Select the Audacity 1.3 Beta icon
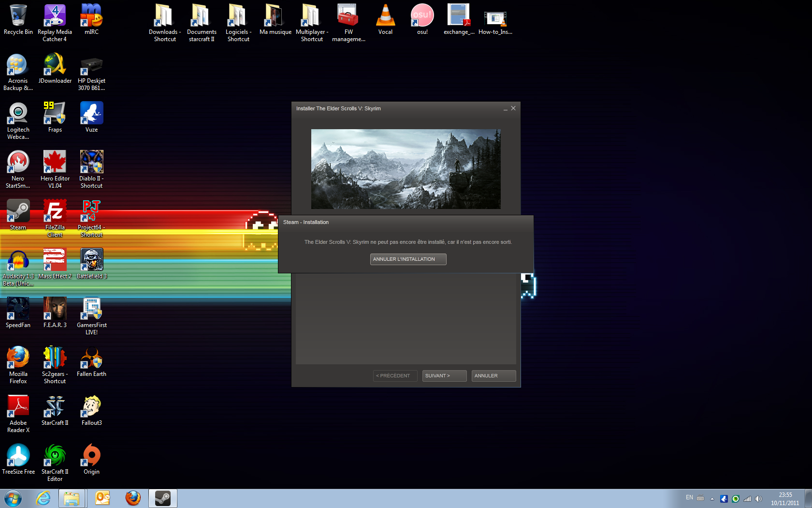 click(x=18, y=268)
